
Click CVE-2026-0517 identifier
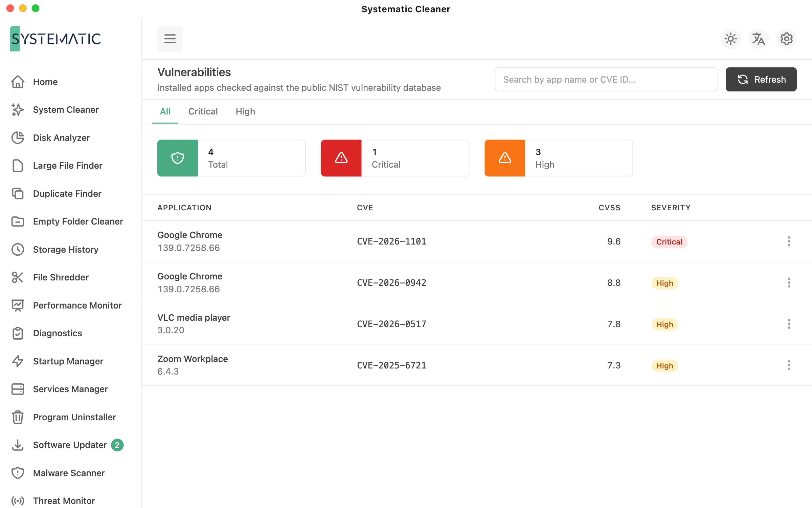click(x=391, y=324)
